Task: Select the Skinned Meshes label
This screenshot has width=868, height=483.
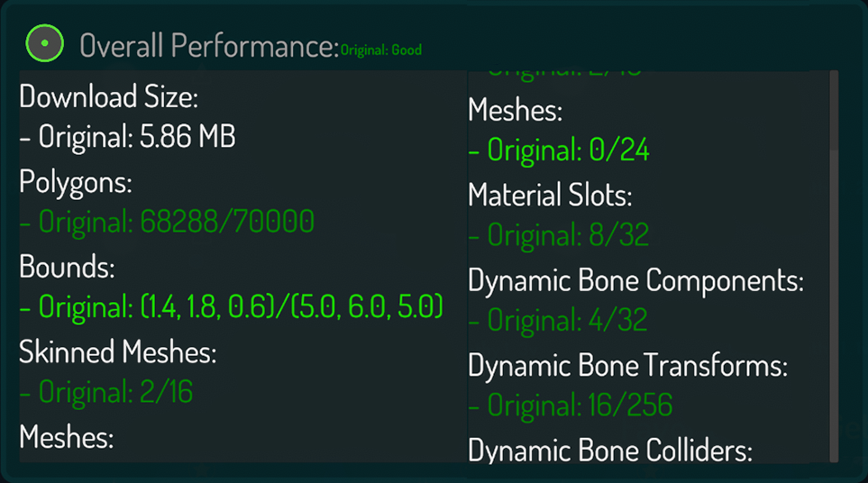Action: point(118,351)
